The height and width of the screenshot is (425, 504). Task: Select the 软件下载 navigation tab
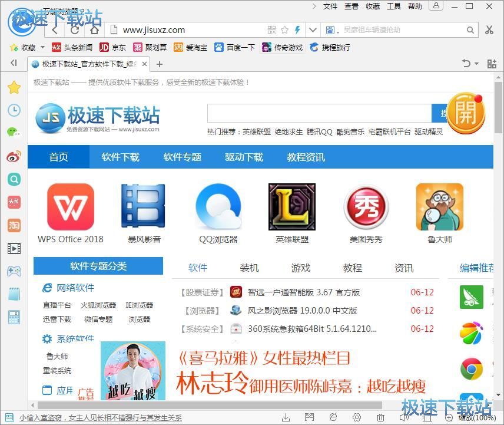pos(120,157)
